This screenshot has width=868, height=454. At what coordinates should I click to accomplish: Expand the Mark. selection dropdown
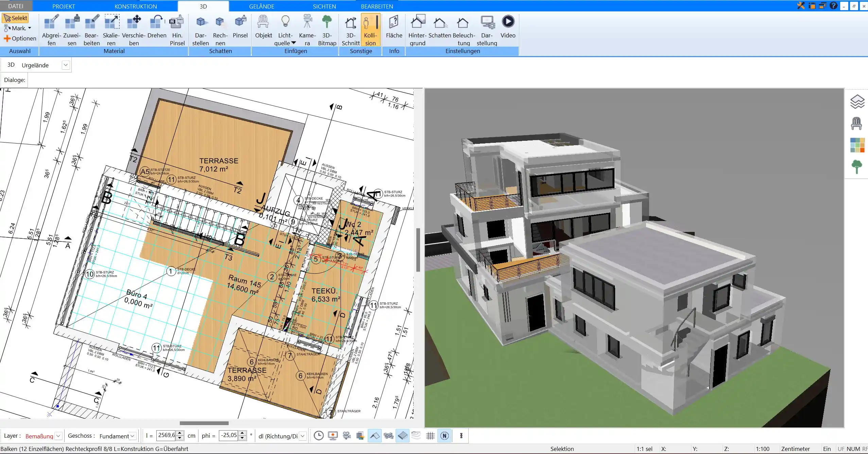tap(30, 28)
